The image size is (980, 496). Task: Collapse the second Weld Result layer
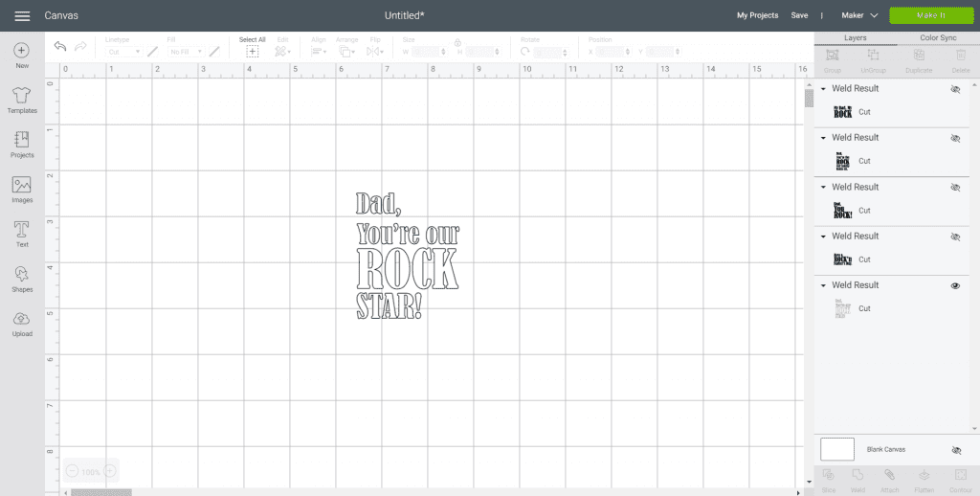coord(823,138)
